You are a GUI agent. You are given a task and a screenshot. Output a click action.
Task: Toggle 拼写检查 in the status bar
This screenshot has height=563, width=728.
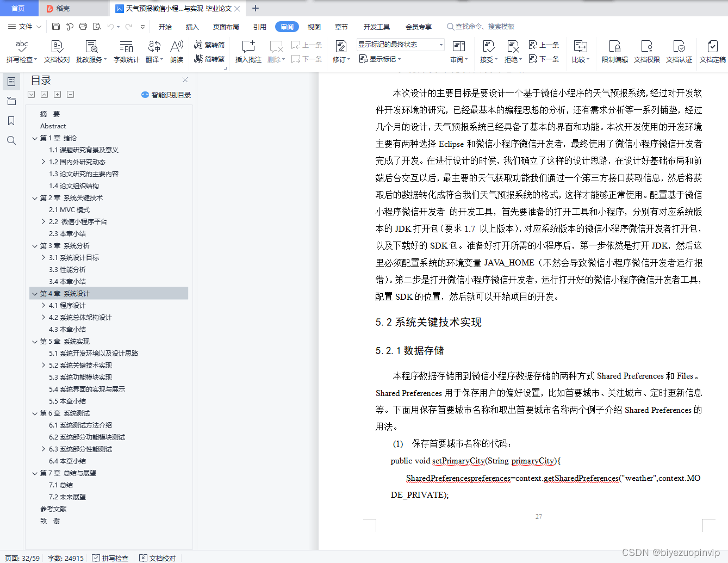[x=110, y=558]
